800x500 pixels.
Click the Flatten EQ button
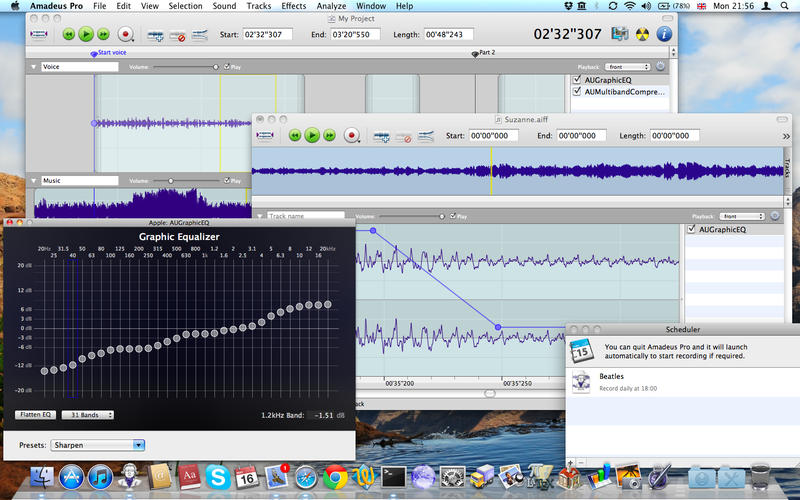(35, 414)
